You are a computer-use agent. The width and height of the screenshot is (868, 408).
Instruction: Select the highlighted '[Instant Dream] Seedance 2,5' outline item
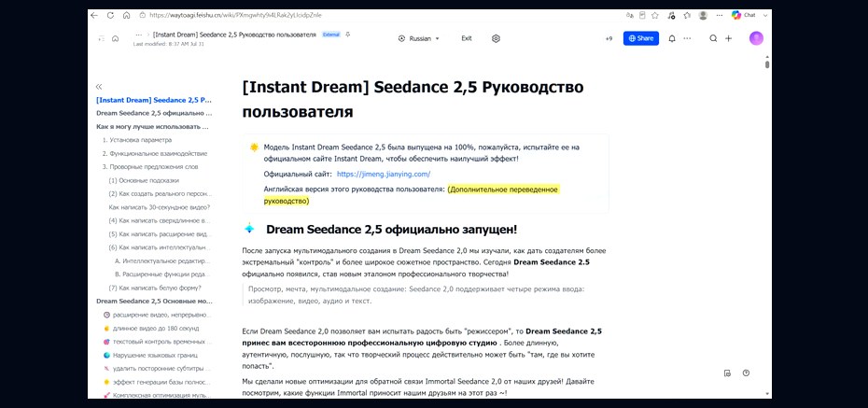coord(154,100)
